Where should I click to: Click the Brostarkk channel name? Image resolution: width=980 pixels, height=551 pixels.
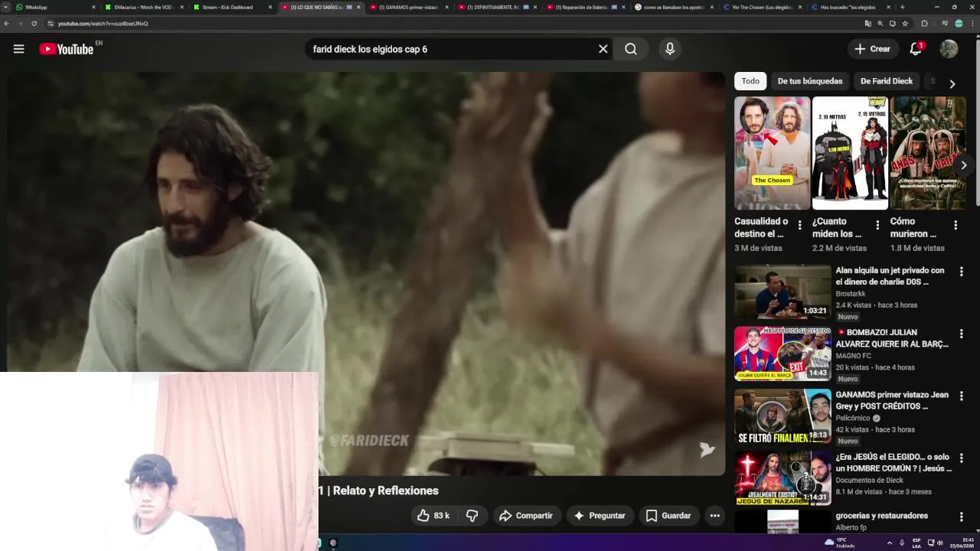851,294
